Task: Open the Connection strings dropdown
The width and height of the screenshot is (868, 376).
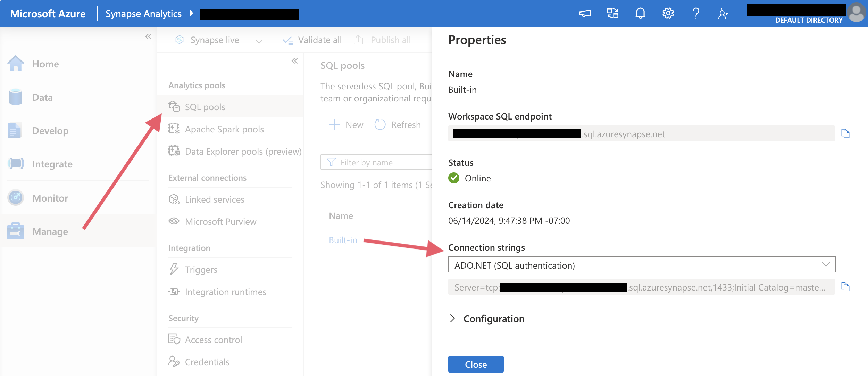Action: pyautogui.click(x=642, y=265)
